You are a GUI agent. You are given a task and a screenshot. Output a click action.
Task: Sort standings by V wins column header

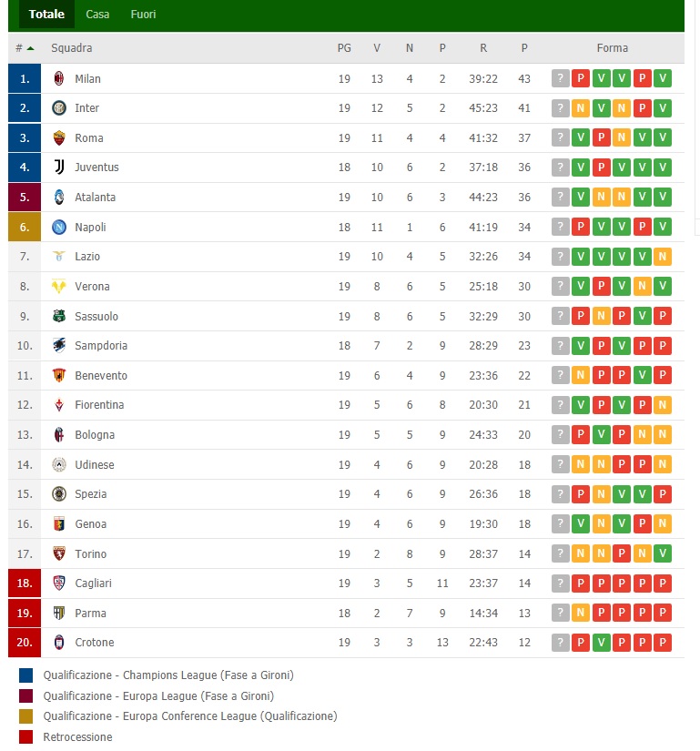click(x=377, y=48)
